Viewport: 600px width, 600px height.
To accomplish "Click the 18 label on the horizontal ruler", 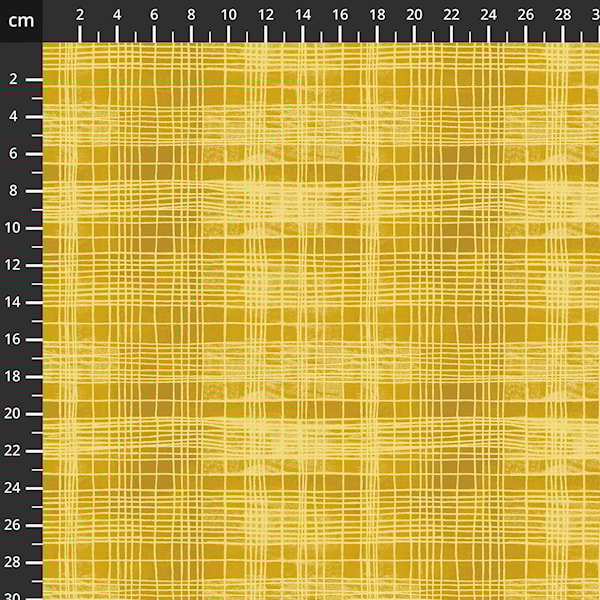I will click(377, 15).
